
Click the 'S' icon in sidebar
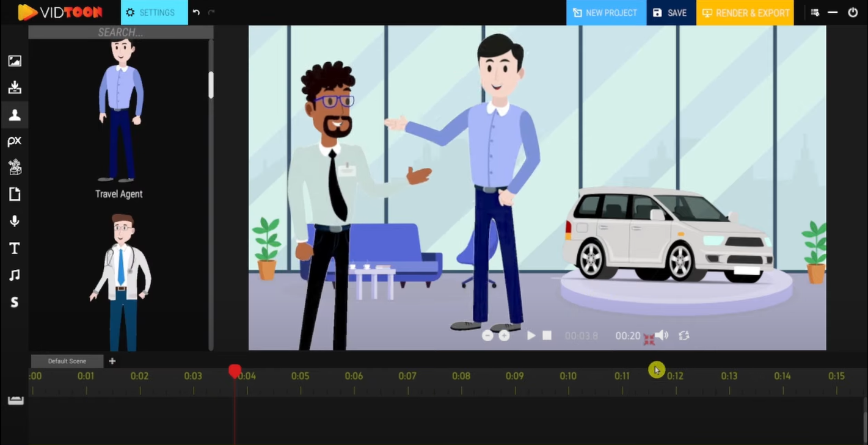pyautogui.click(x=15, y=302)
